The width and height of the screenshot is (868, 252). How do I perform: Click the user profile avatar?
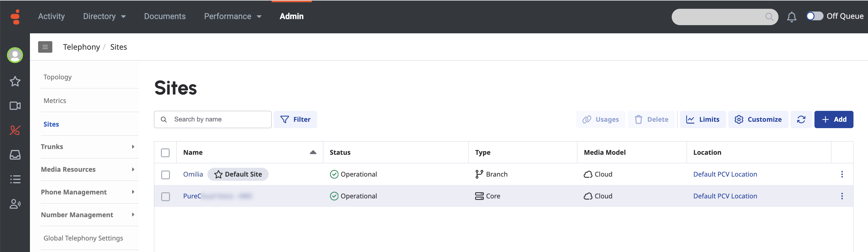coord(15,55)
